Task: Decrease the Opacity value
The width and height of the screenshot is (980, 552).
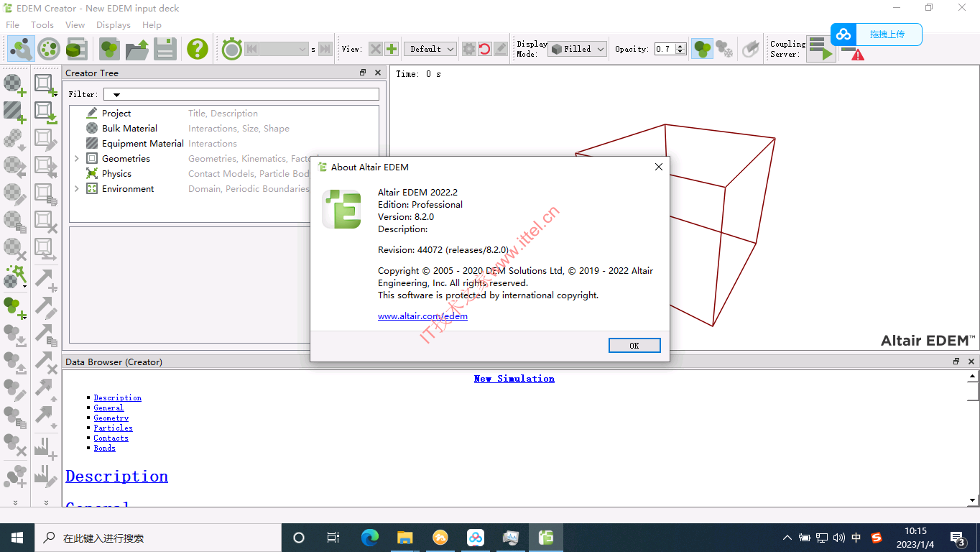Action: point(680,52)
